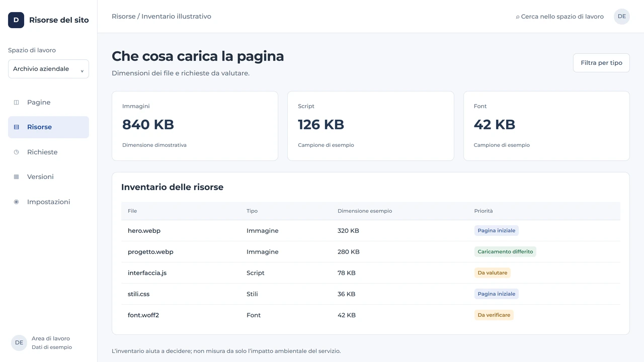Select the Risorse menu item
Screen dimensions: 644x362
48,127
